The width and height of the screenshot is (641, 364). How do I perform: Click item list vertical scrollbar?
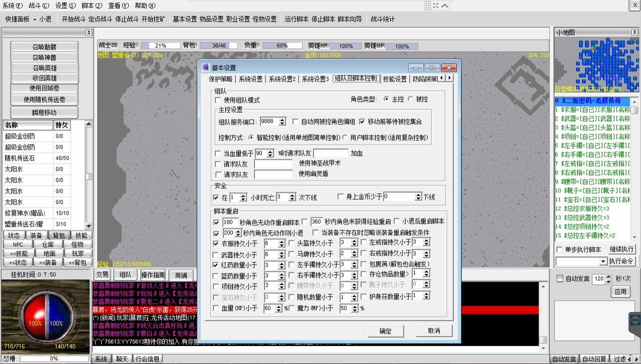tap(89, 174)
